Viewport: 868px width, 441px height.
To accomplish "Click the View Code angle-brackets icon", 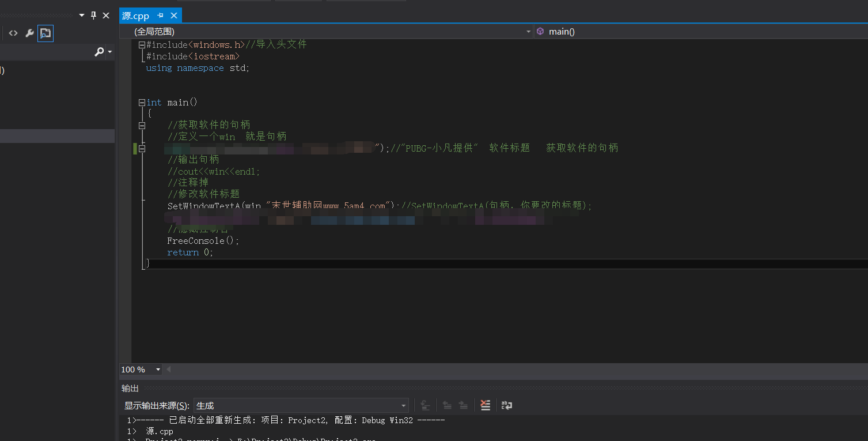I will point(13,33).
